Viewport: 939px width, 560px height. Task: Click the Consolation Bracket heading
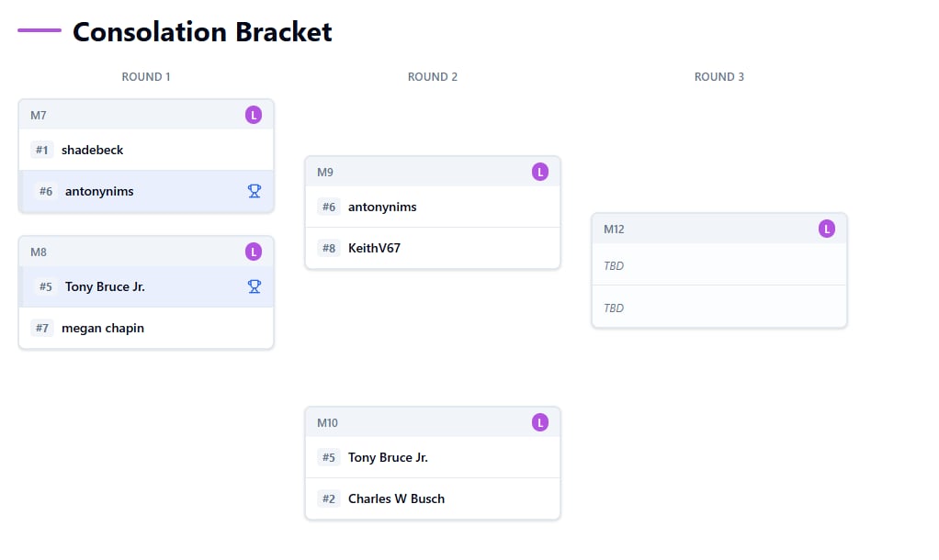tap(202, 32)
